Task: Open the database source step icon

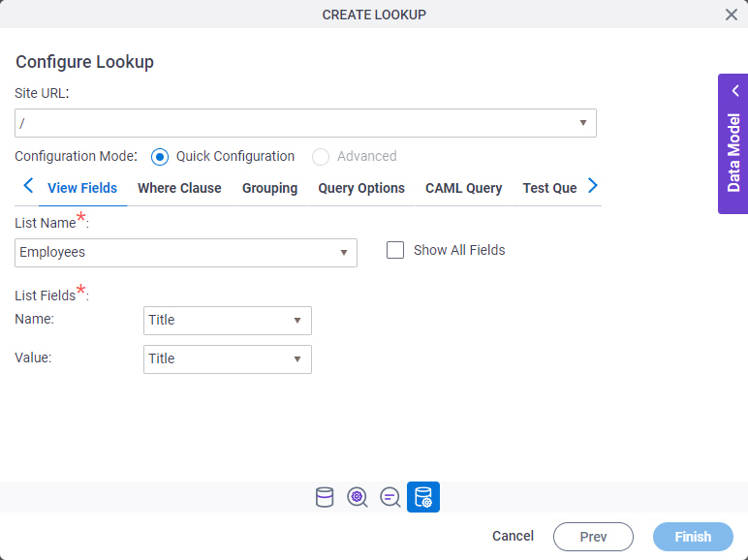Action: point(325,497)
